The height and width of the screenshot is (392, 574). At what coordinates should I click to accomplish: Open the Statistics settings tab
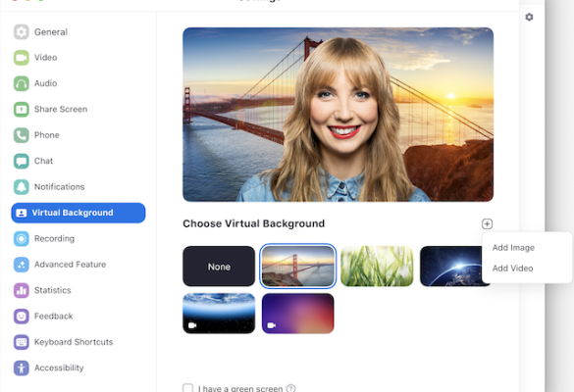click(78, 290)
